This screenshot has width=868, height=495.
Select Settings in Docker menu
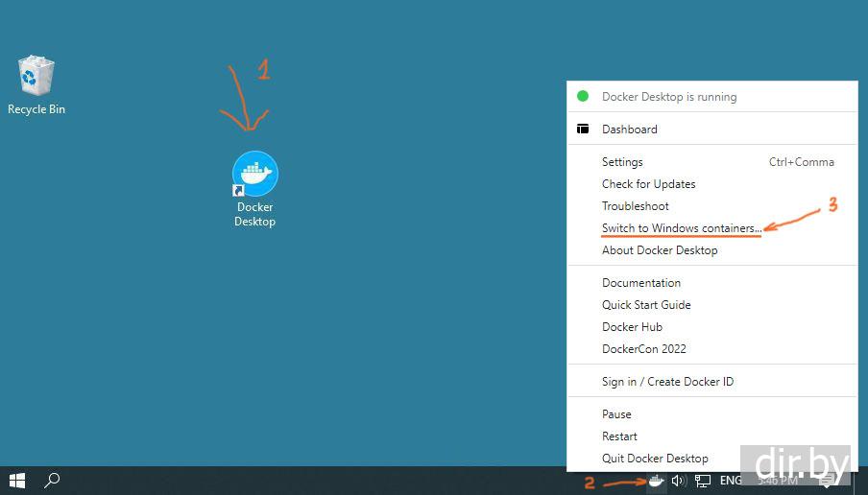click(712, 162)
